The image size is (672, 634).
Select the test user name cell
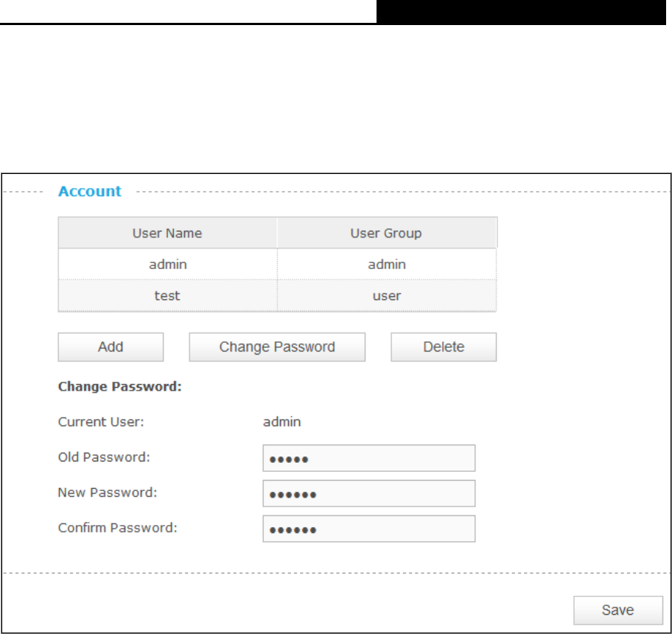[167, 296]
